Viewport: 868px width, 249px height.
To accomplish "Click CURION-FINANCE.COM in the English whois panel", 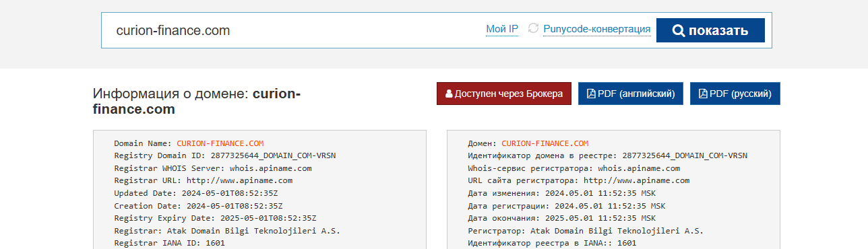I will (220, 143).
